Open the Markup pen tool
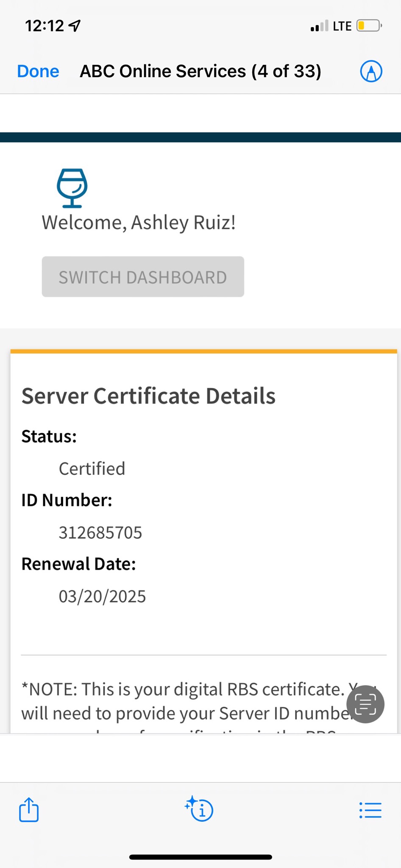Viewport: 401px width, 868px height. coord(371,71)
